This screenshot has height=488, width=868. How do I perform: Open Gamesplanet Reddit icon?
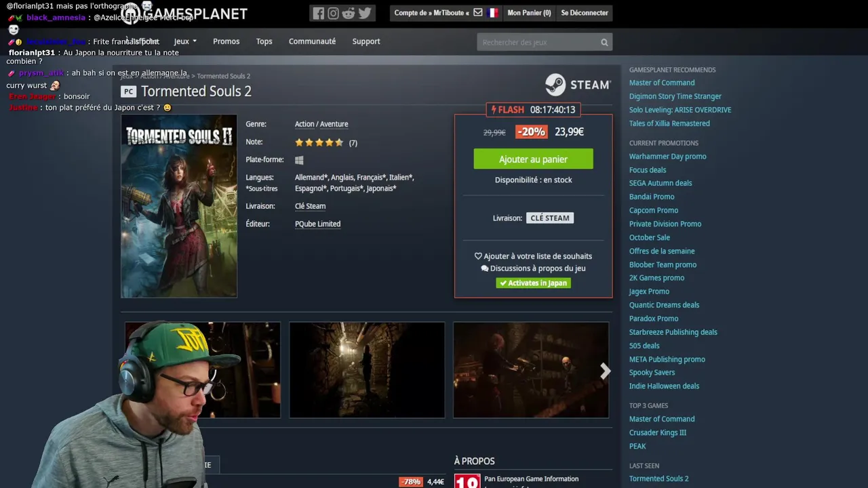349,13
